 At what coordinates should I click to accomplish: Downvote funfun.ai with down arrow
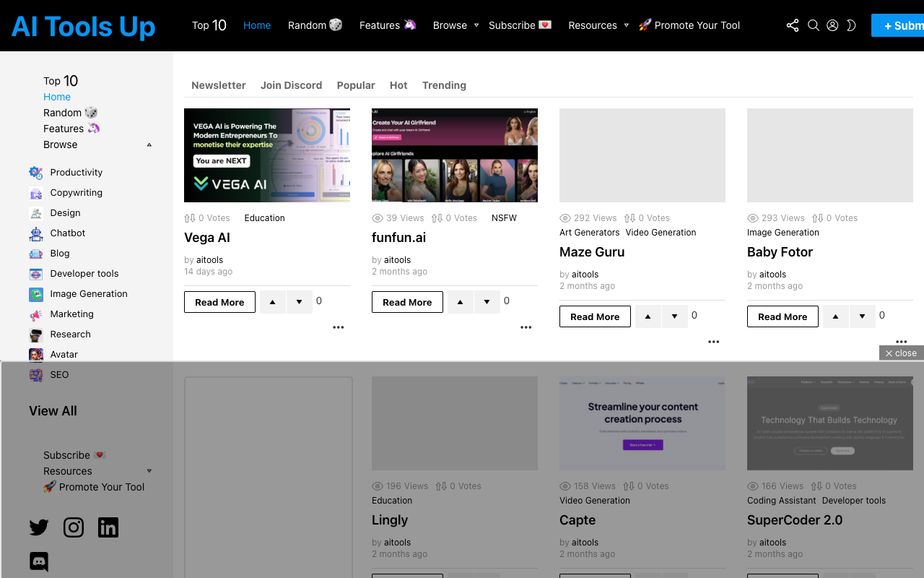coord(487,302)
